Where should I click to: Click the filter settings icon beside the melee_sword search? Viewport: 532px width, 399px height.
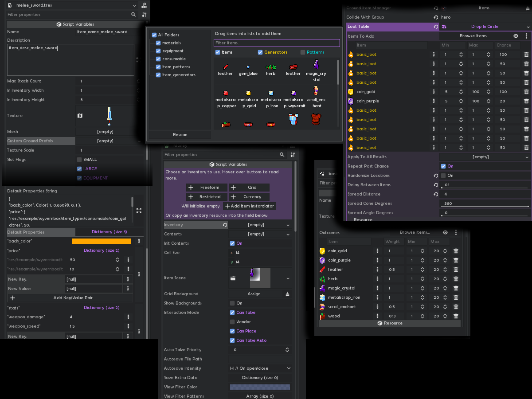(x=145, y=15)
